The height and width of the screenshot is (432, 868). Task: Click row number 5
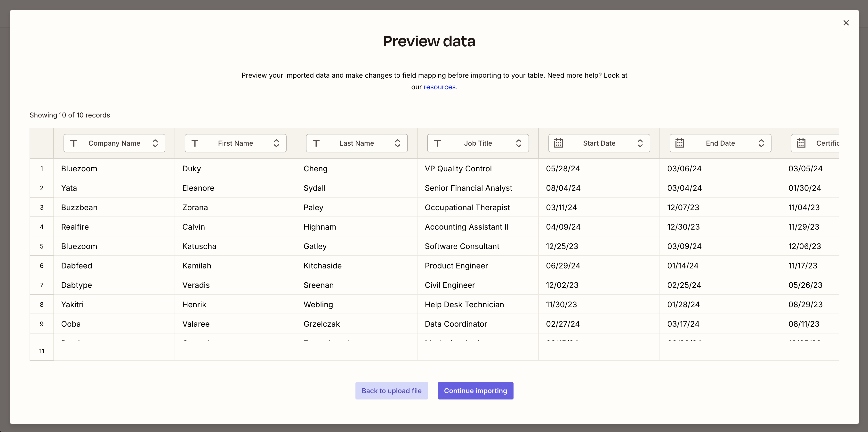pyautogui.click(x=42, y=246)
